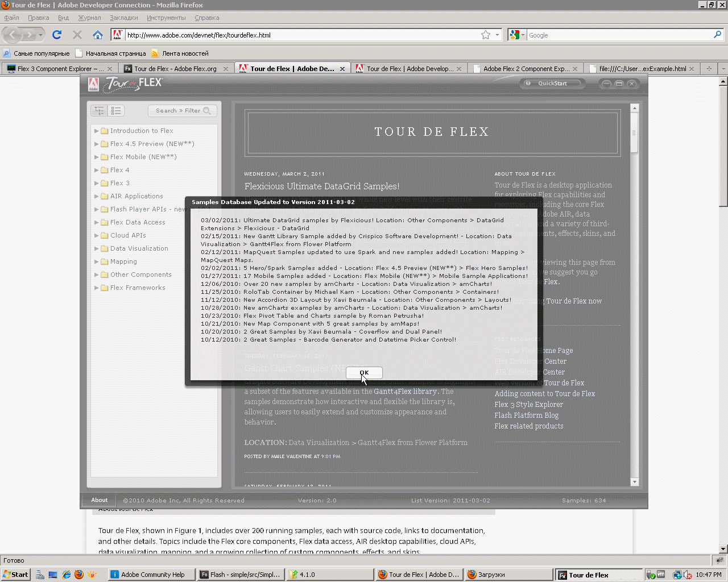Open the Flash Platform Blog link

(x=527, y=415)
